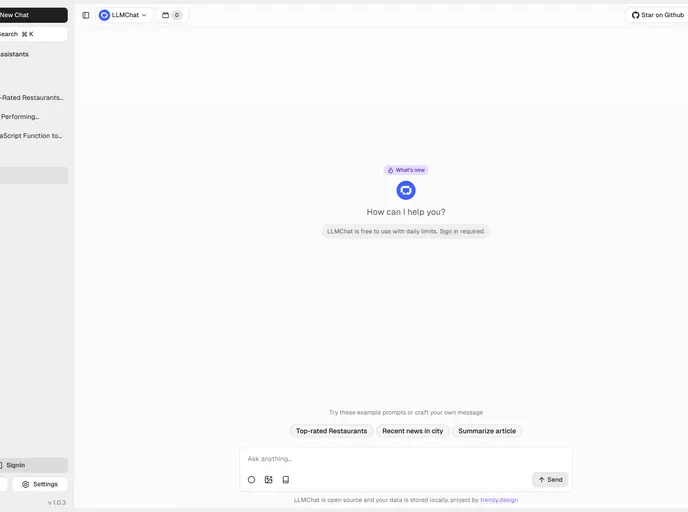
Task: Click the GitHub logo icon
Action: (x=635, y=15)
